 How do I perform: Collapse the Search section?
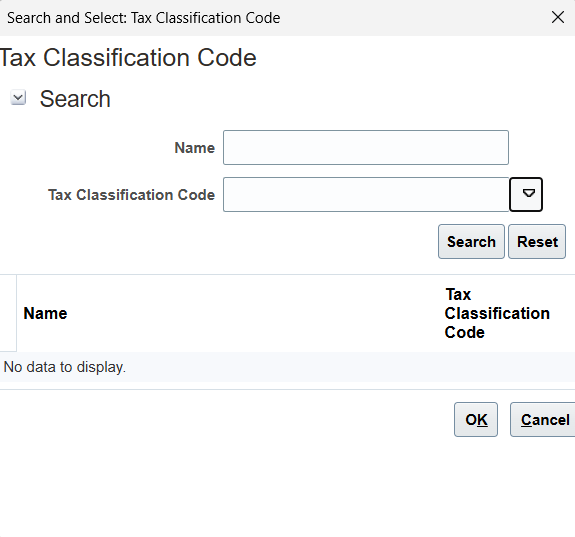(x=18, y=98)
